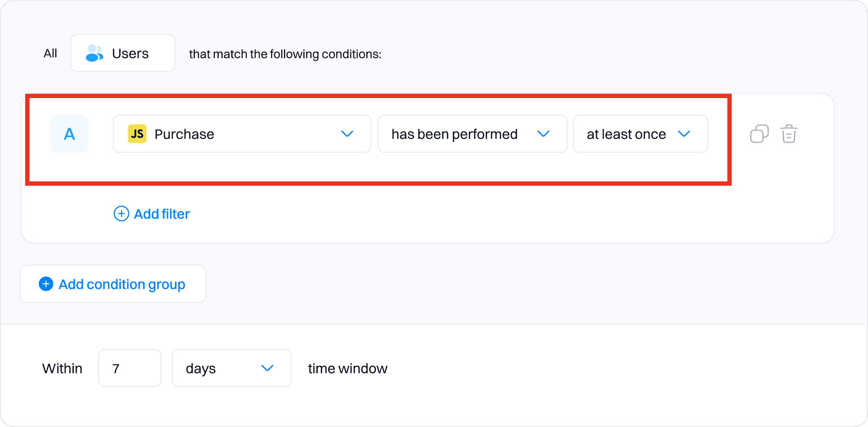Expand the Purchase dropdown chevron
The height and width of the screenshot is (427, 868).
pos(347,134)
